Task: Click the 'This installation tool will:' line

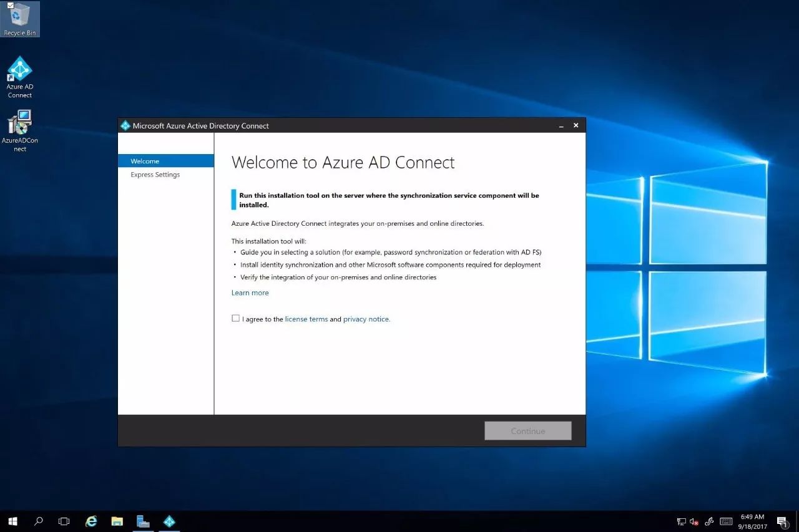Action: coord(269,241)
